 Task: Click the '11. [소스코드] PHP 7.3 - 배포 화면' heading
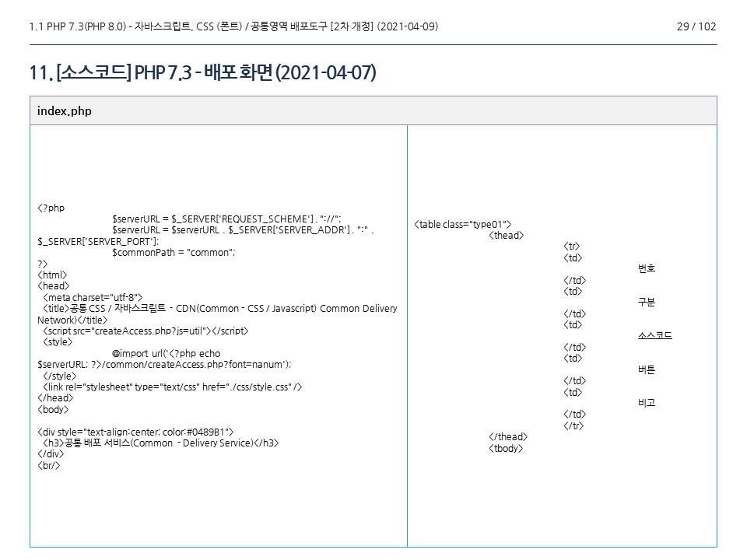pyautogui.click(x=203, y=73)
